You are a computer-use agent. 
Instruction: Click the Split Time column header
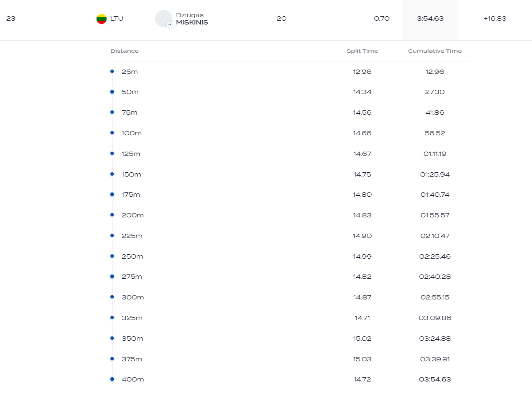point(362,51)
